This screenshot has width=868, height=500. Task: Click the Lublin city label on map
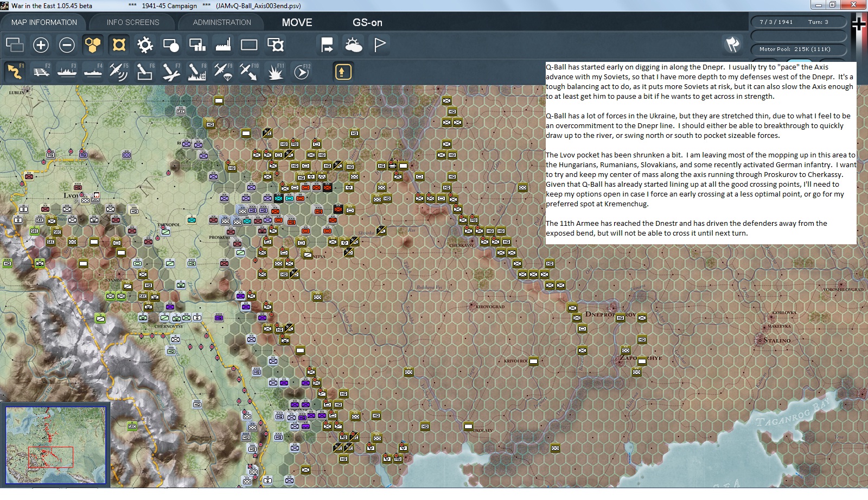coord(17,92)
